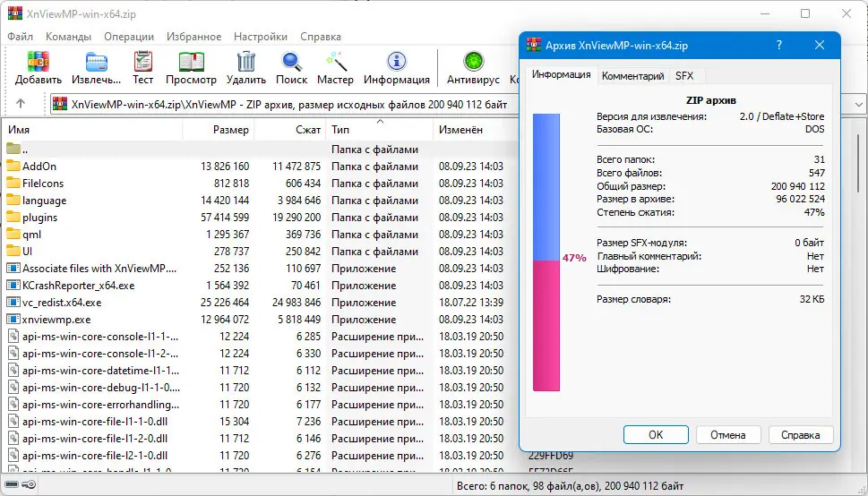This screenshot has height=496, width=868.
Task: Sort list by Размер column header
Action: click(219, 130)
